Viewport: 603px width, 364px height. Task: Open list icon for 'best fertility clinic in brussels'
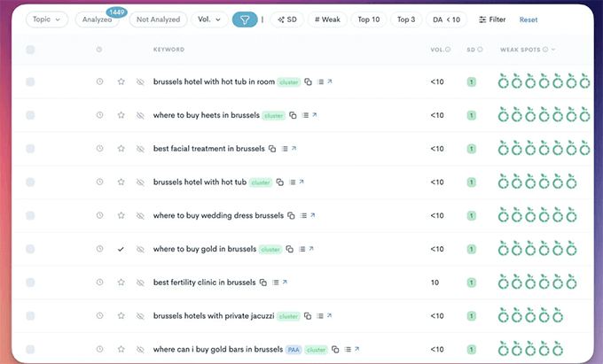(x=276, y=283)
